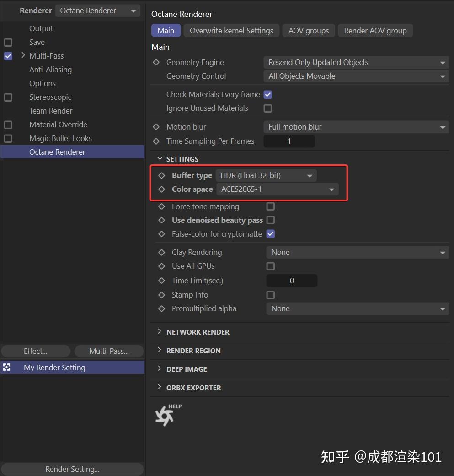Switch to Overwrite kernel Settings tab

(x=231, y=31)
